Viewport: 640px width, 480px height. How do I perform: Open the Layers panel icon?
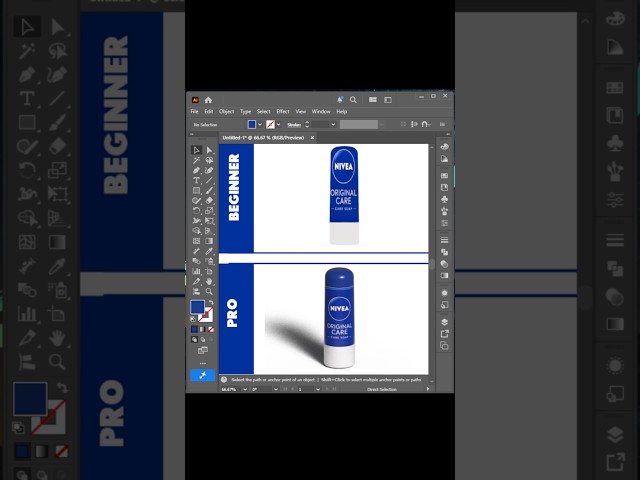pyautogui.click(x=444, y=322)
